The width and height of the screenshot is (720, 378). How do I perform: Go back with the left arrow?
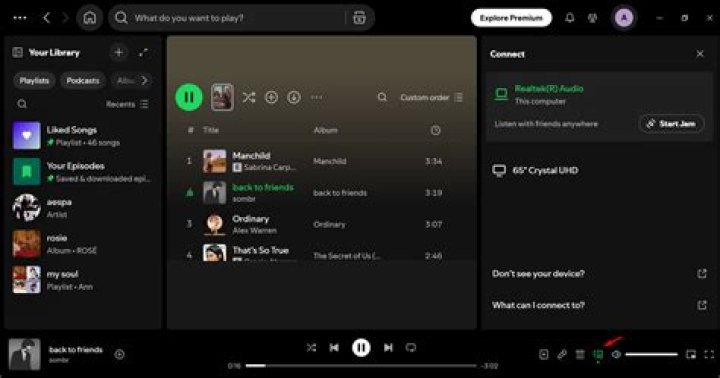pyautogui.click(x=46, y=18)
